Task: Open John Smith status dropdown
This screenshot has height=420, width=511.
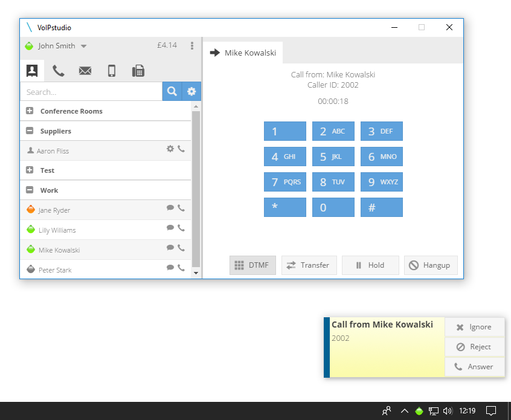Action: point(84,46)
